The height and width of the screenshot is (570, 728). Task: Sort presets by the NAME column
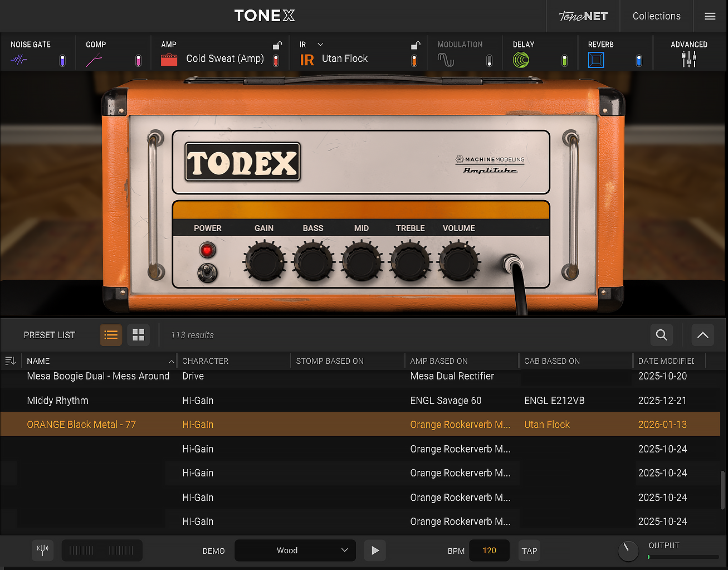click(99, 361)
